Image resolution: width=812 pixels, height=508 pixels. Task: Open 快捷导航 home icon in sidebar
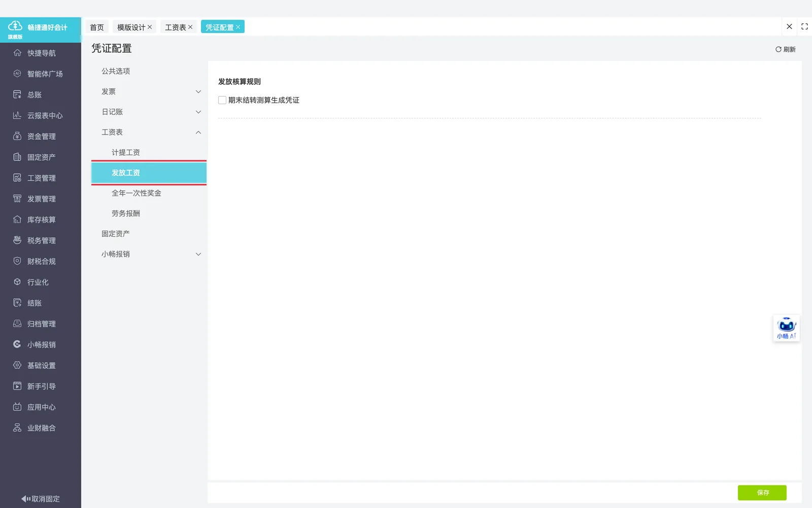point(17,53)
